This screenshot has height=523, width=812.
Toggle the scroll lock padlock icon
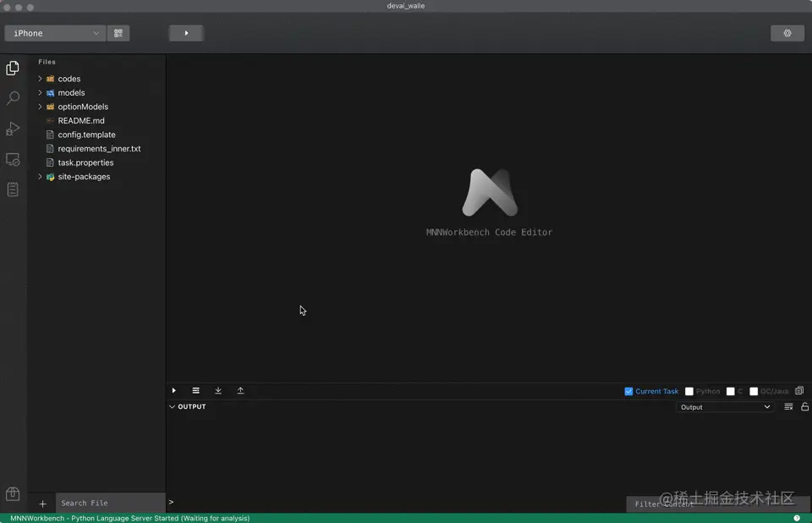point(804,407)
